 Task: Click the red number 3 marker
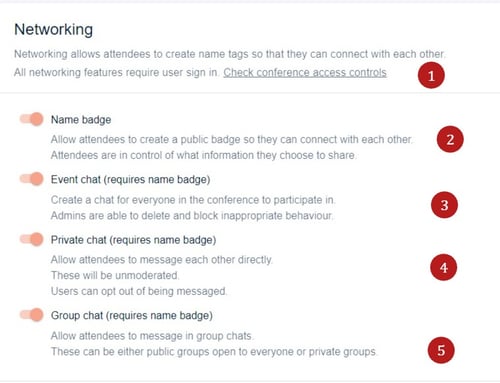[444, 205]
